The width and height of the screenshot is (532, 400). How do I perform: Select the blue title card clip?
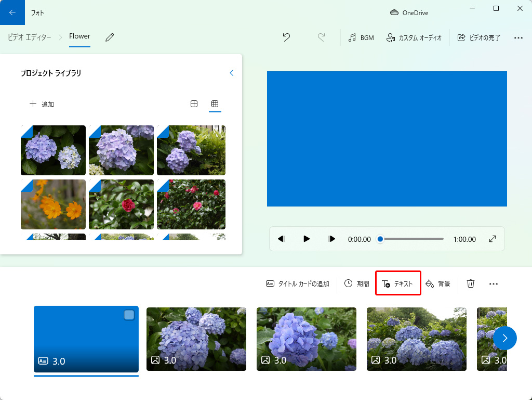86,339
